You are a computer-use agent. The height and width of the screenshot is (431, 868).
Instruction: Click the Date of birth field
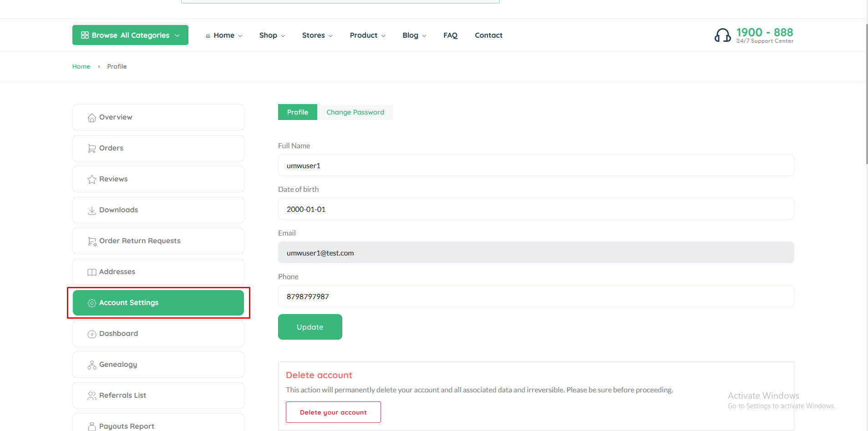(x=536, y=209)
